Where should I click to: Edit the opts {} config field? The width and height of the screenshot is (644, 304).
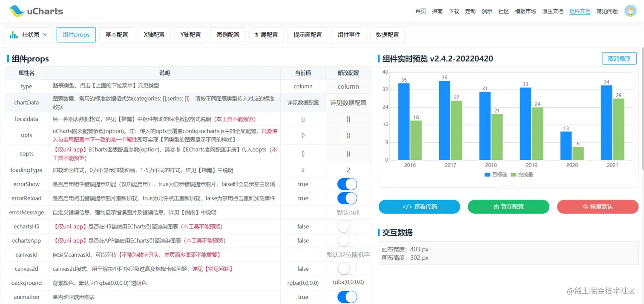[348, 135]
